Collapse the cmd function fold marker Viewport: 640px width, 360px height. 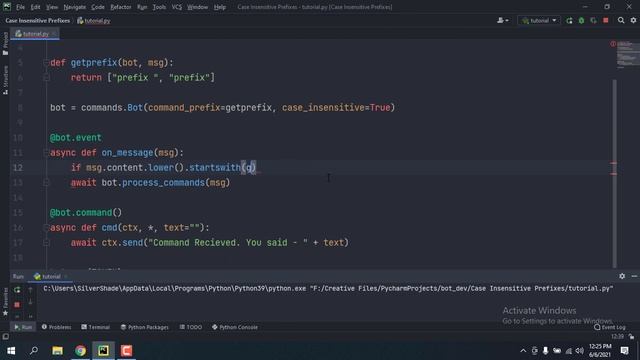(x=46, y=228)
